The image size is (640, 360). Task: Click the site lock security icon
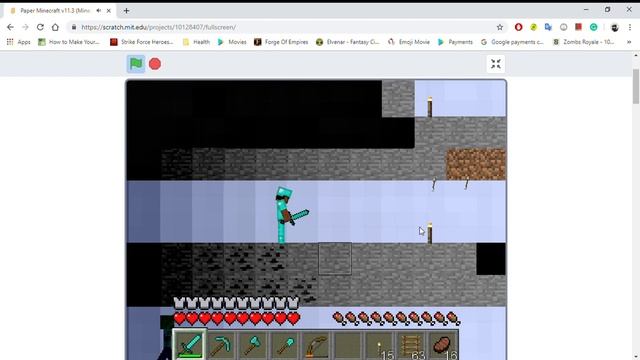(x=73, y=27)
